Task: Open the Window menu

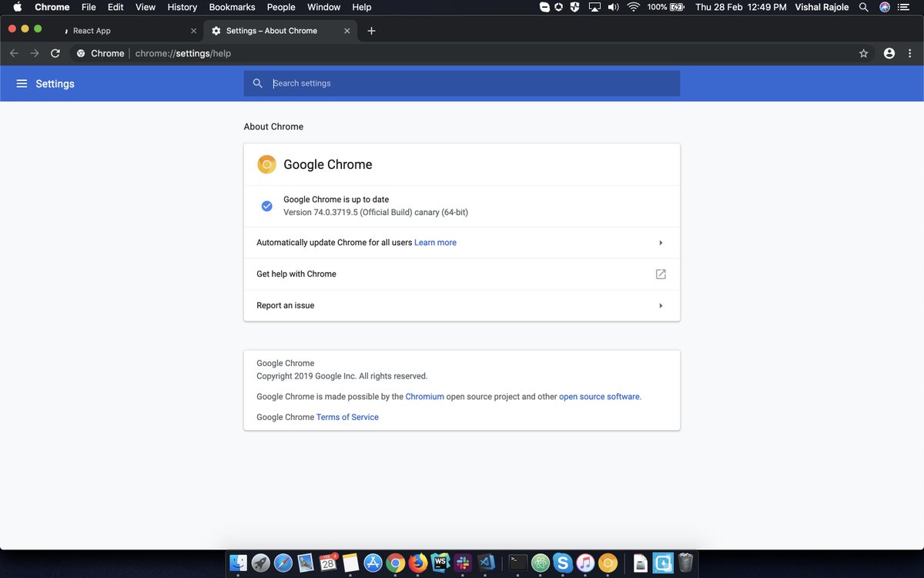Action: coord(323,7)
